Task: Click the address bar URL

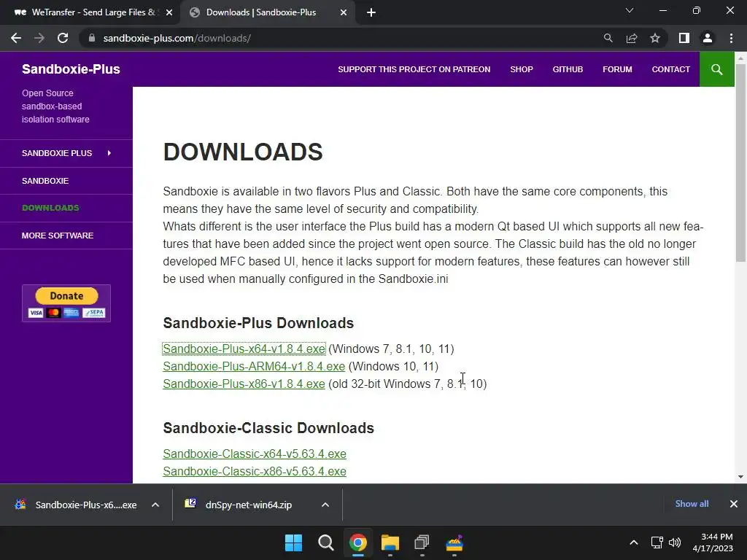Action: [x=177, y=38]
